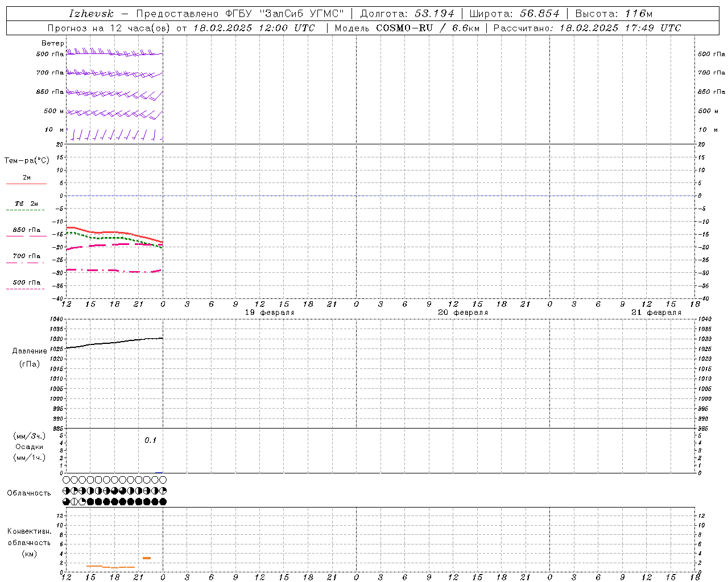This screenshot has height=582, width=728.
Task: Click the 0.1 precipitation amount value
Action: coord(150,440)
